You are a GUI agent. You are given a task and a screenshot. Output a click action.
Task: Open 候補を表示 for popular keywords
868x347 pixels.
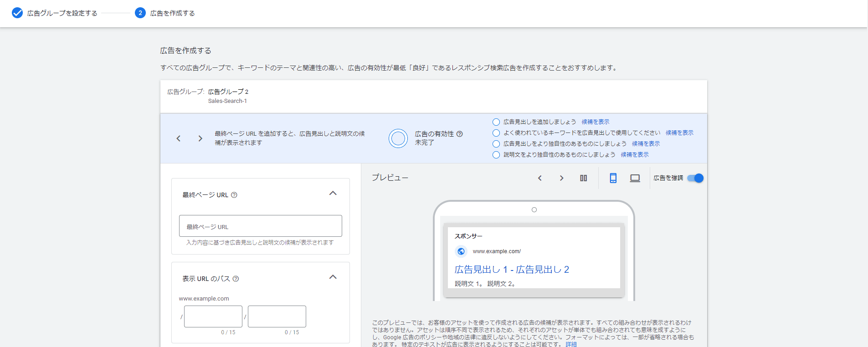tap(679, 133)
